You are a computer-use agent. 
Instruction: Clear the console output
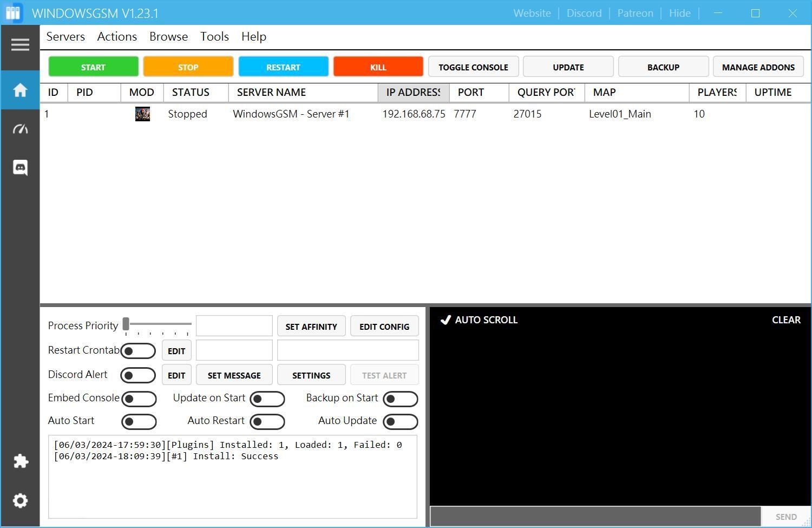coord(786,320)
